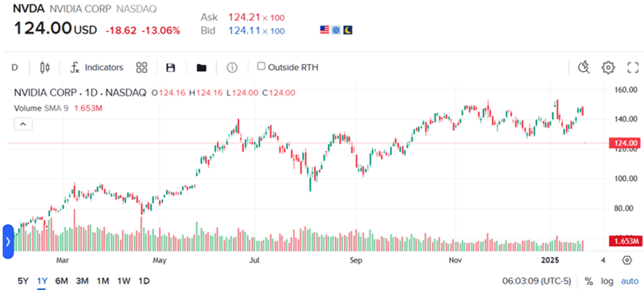Toggle auto scale mode
644x290 pixels.
629,282
